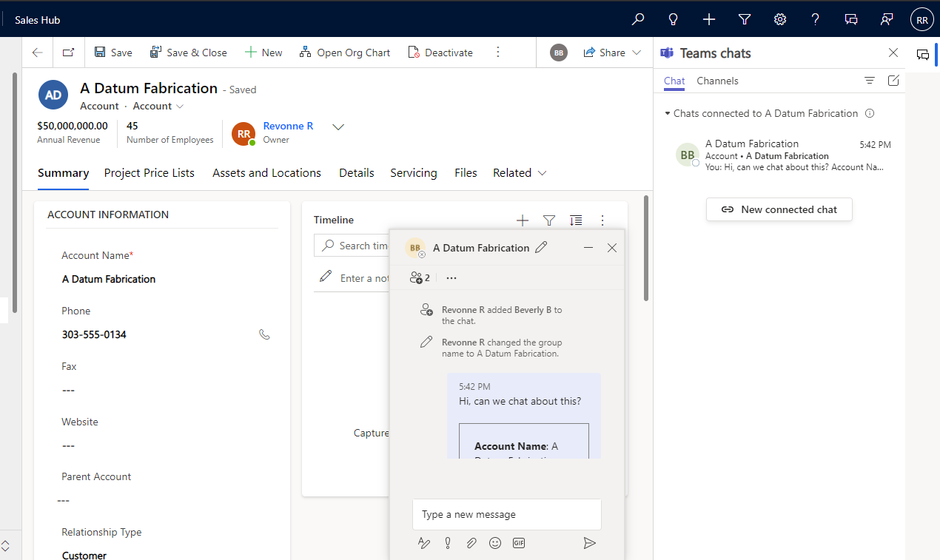Open record in new window icon

pyautogui.click(x=68, y=53)
